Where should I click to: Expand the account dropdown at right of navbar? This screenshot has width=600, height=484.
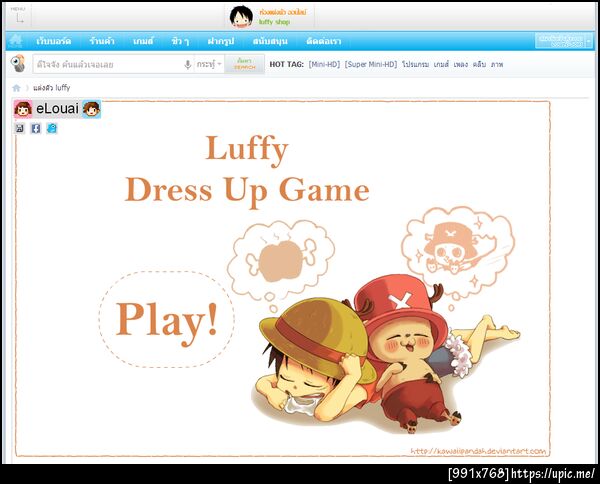point(589,41)
